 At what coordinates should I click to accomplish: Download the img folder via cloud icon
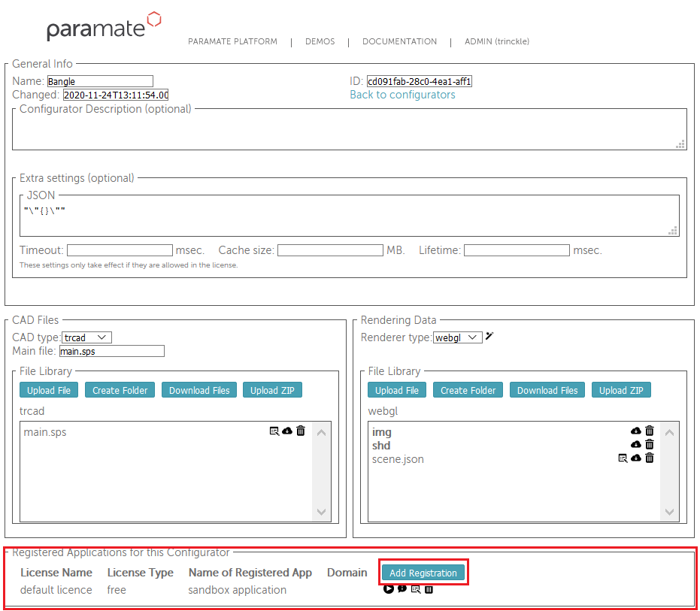pos(636,431)
